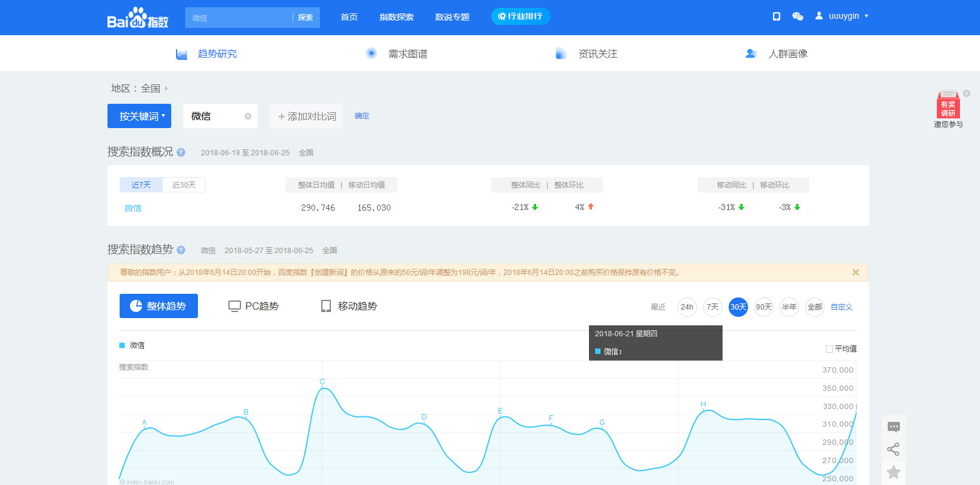Click the 资讯关注 icon

coord(561,54)
